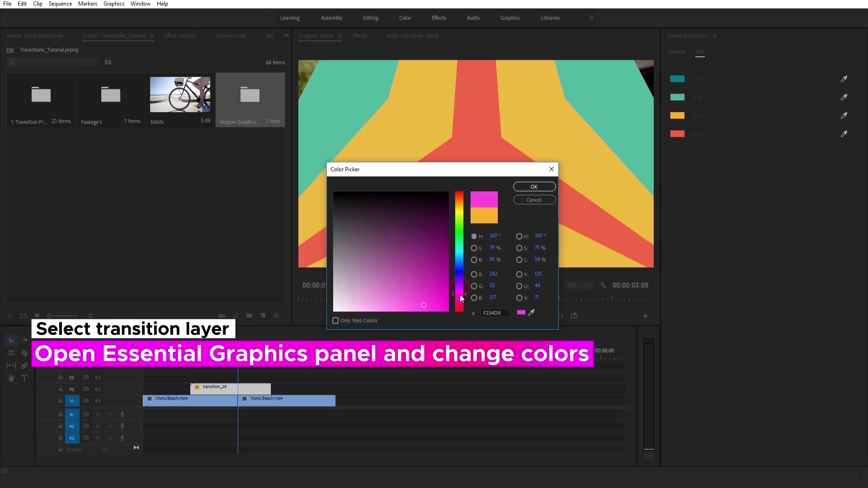Select the Razor tool

pos(24,353)
